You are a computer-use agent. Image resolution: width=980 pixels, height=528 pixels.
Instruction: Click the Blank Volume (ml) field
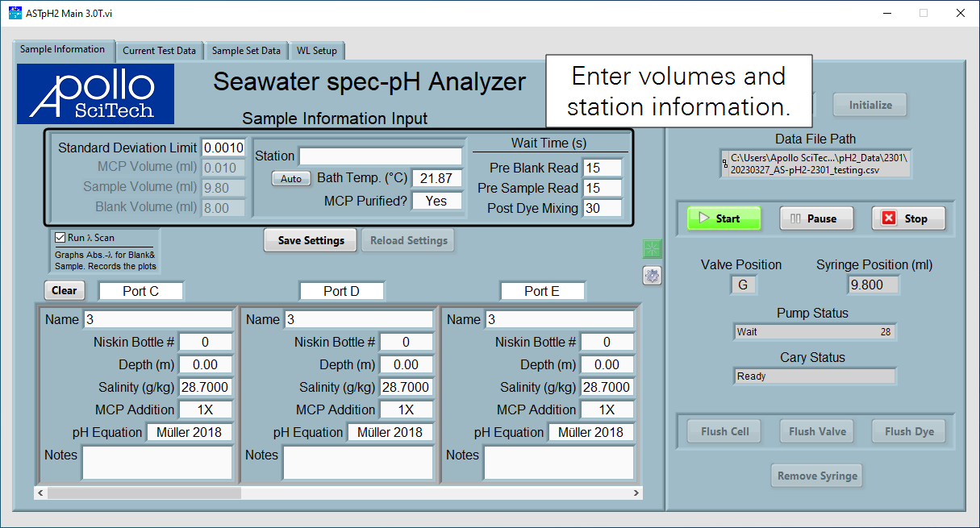223,208
